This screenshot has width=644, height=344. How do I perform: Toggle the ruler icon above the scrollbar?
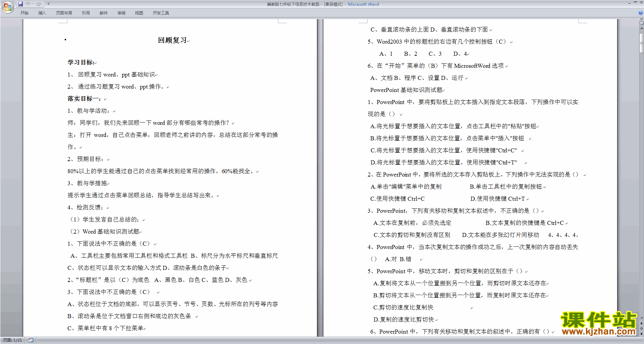coord(641,23)
